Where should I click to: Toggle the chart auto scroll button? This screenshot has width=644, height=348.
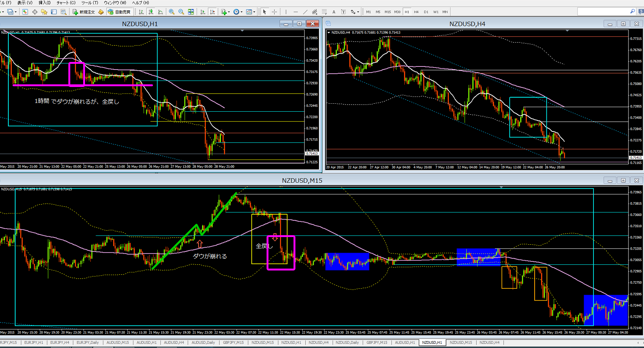pos(203,12)
